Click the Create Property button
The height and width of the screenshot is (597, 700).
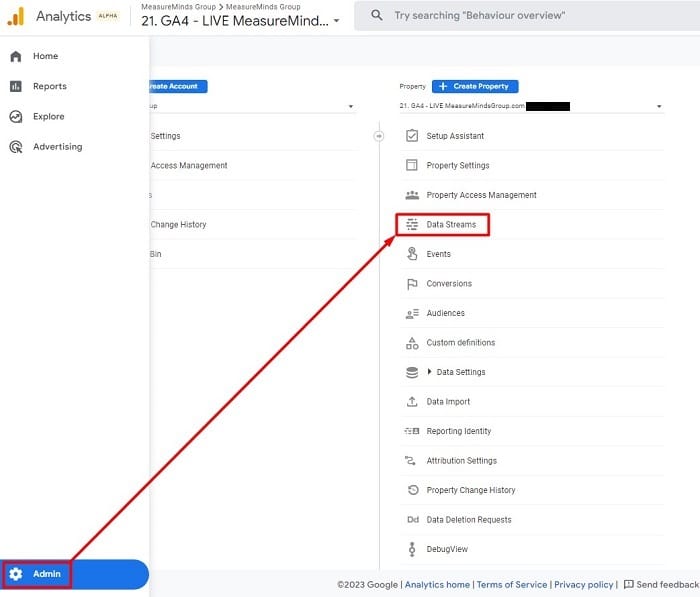tap(475, 86)
